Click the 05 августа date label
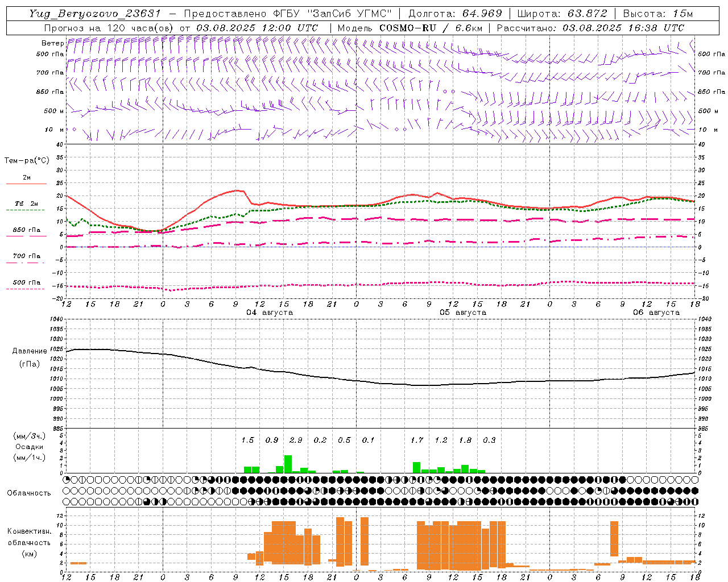 [x=463, y=313]
